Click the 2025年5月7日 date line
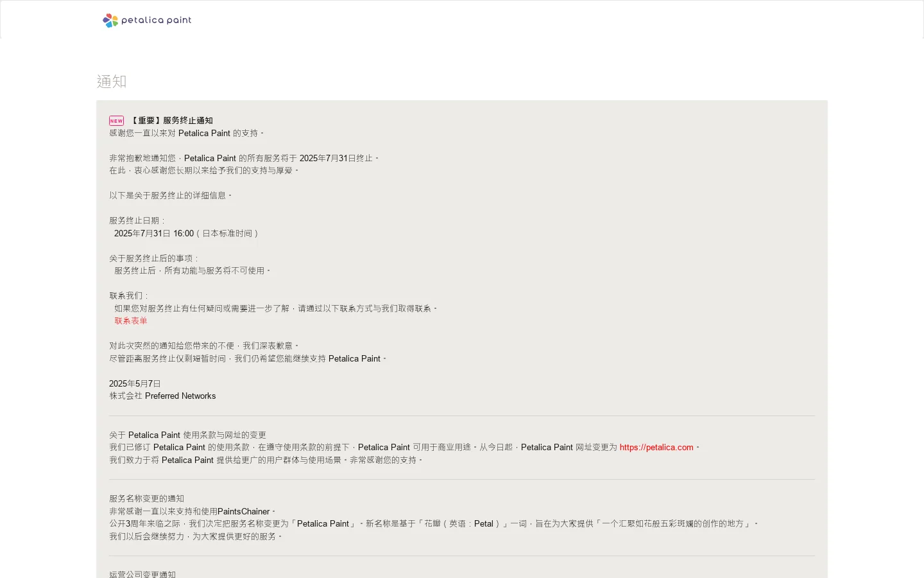 135,384
